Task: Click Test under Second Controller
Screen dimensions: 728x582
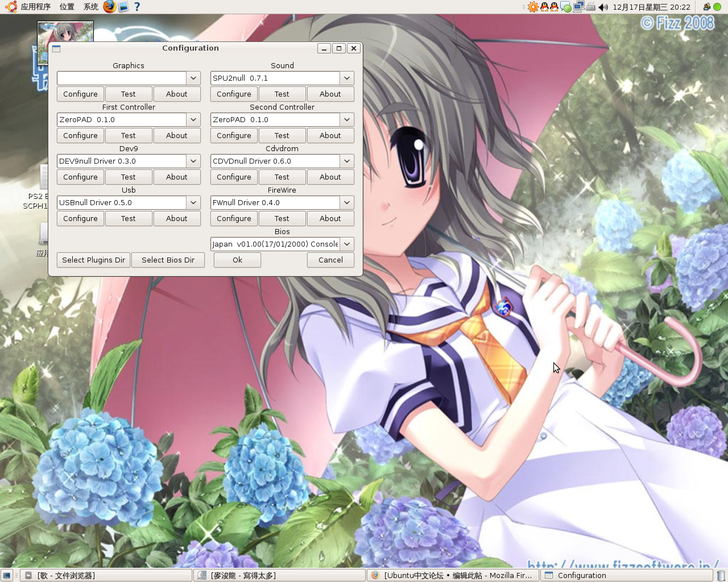Action: 282,135
